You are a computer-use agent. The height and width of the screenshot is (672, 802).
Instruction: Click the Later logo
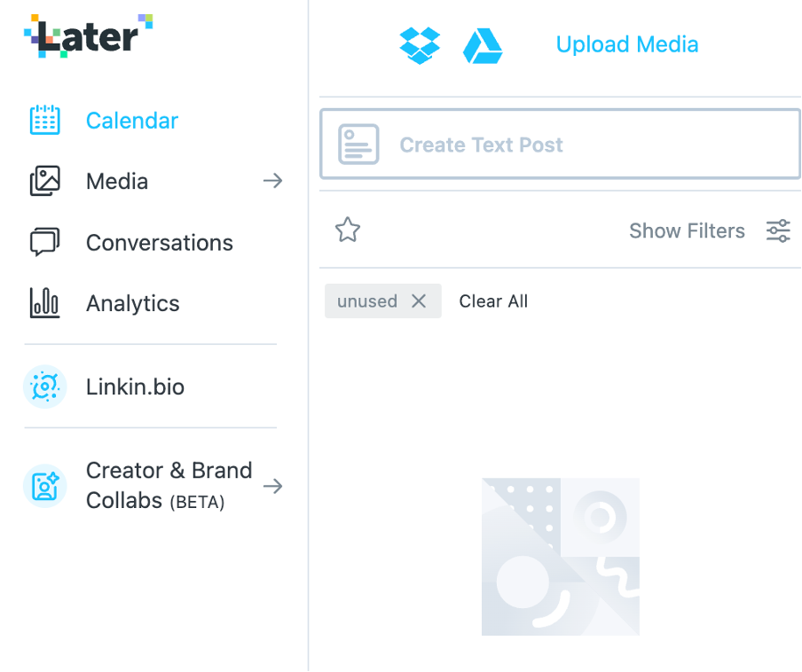(87, 37)
